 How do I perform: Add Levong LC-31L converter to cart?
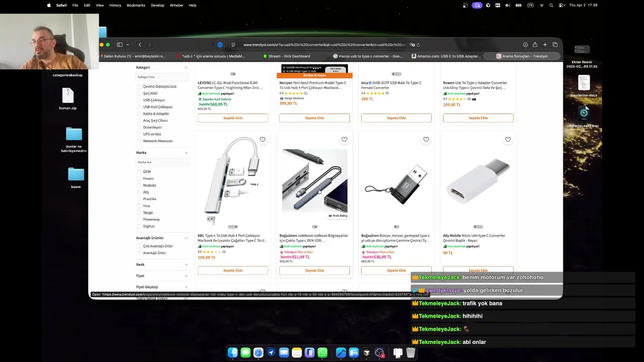pyautogui.click(x=232, y=118)
